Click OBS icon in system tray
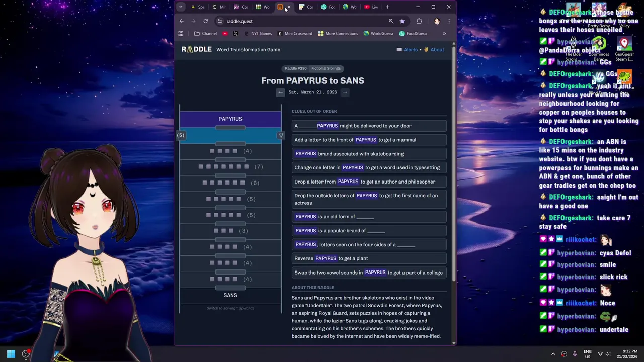Screen dimensions: 644x362 point(564,354)
